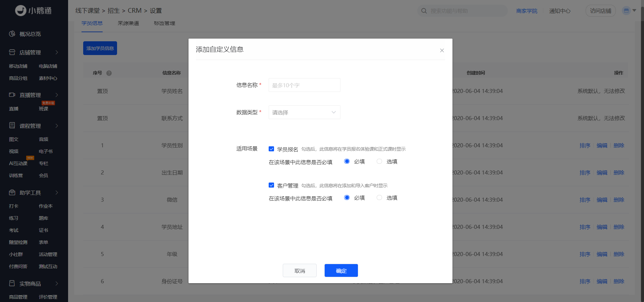
Task: Click 联系方式 cell text
Action: coord(172,118)
